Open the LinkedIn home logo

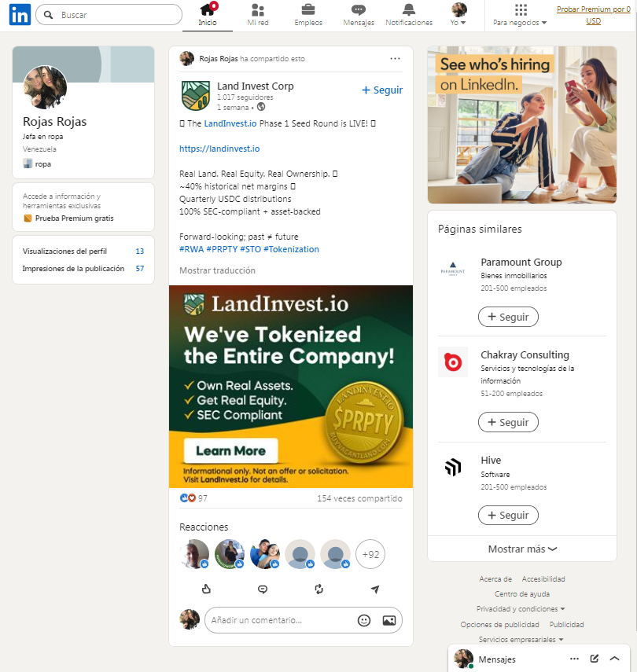[20, 15]
